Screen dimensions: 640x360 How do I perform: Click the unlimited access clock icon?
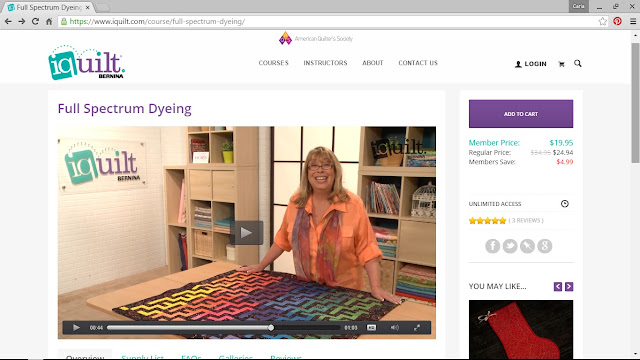[x=564, y=204]
